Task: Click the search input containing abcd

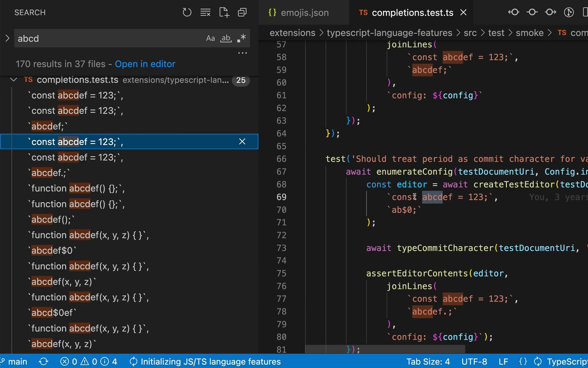Action: [109, 38]
